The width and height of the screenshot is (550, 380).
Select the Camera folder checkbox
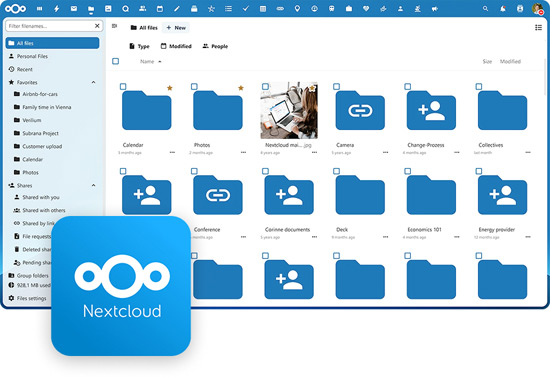(336, 86)
